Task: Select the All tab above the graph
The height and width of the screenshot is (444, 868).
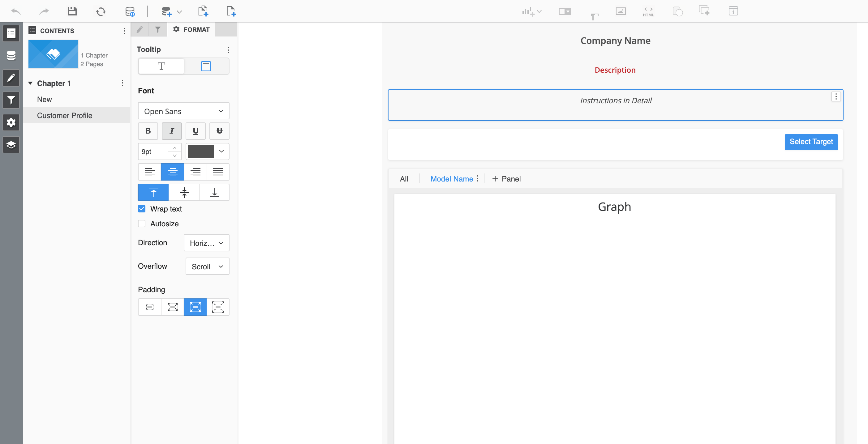Action: 404,179
